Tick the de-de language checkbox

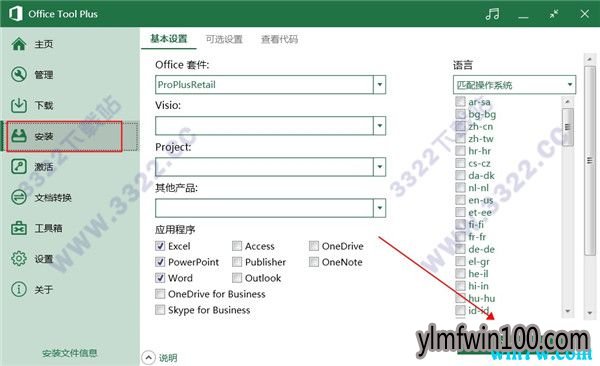(460, 249)
